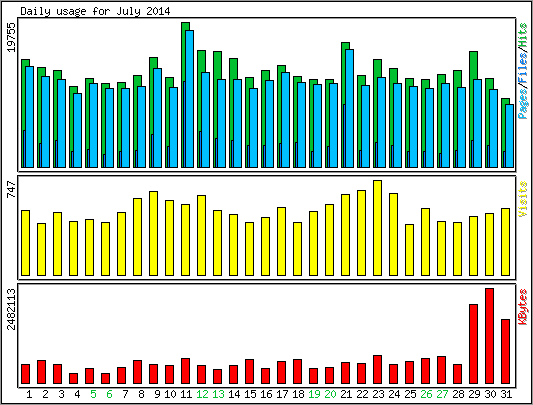Click the cyan files bar for day 21
533x405 pixels.
[x=349, y=108]
